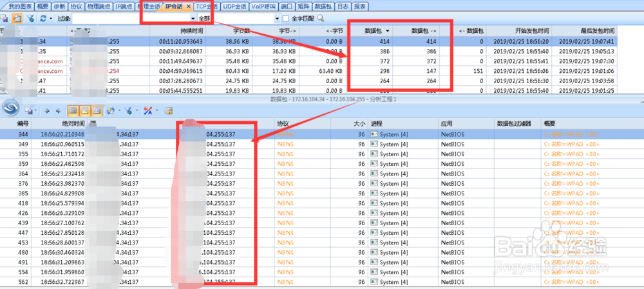Click the process icon in packet 376 row
The height and width of the screenshot is (289, 644).
pos(374,184)
